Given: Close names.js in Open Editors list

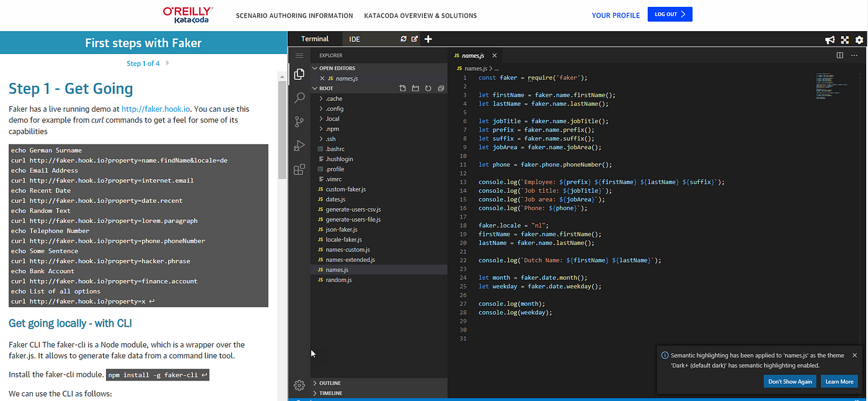Looking at the screenshot, I should [322, 78].
